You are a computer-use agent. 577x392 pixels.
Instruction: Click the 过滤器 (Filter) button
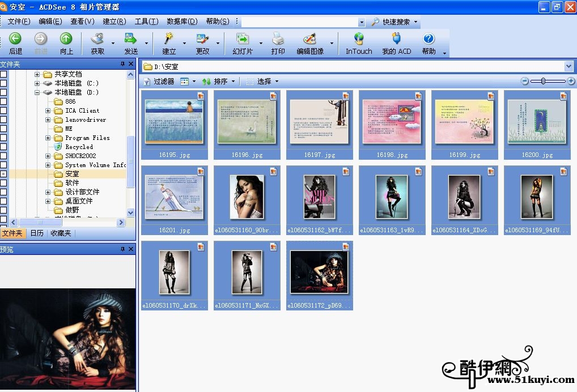tap(159, 82)
